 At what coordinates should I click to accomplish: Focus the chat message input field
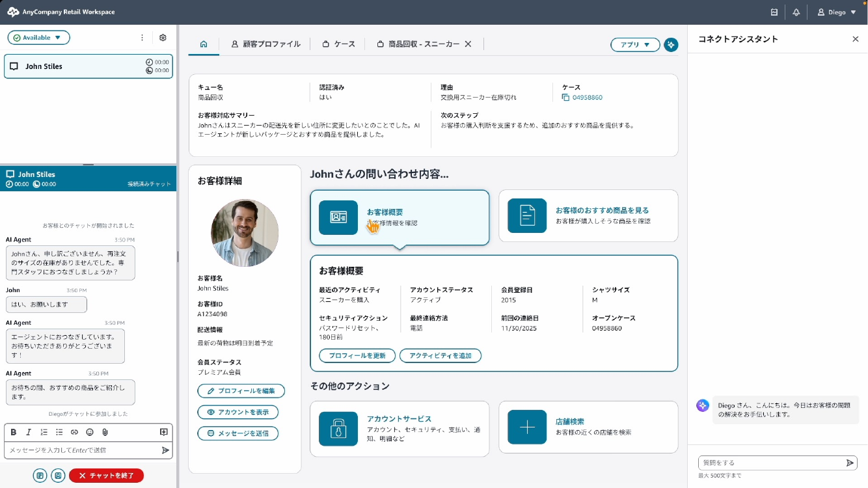[x=83, y=450]
